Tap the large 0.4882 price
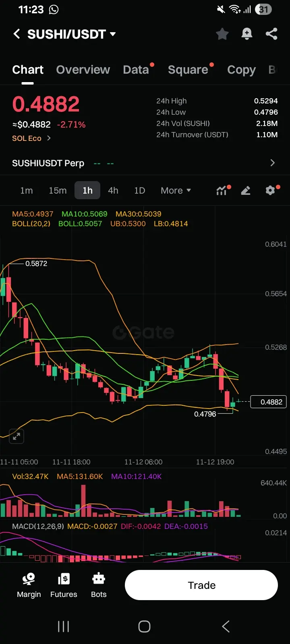The height and width of the screenshot is (644, 290). [x=46, y=104]
